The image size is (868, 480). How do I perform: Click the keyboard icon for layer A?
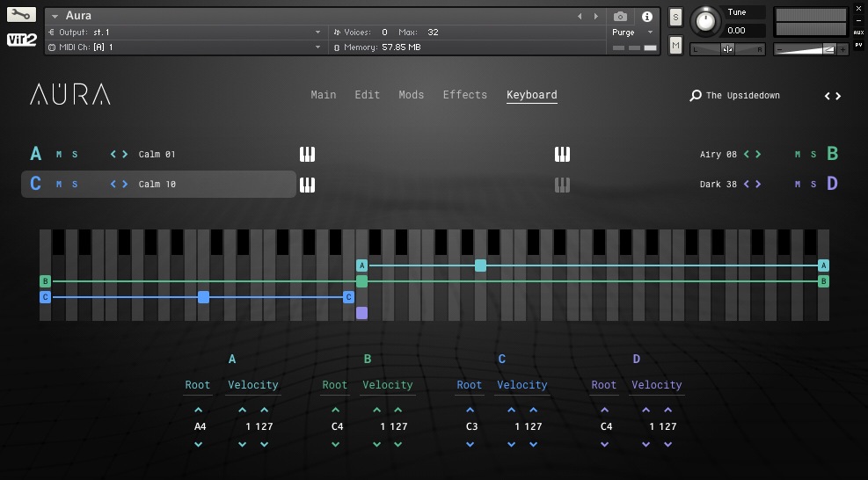pyautogui.click(x=307, y=155)
